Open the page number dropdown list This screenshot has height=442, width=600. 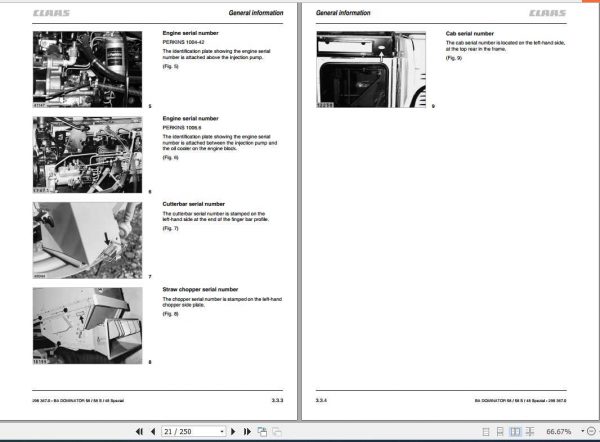pyautogui.click(x=222, y=432)
